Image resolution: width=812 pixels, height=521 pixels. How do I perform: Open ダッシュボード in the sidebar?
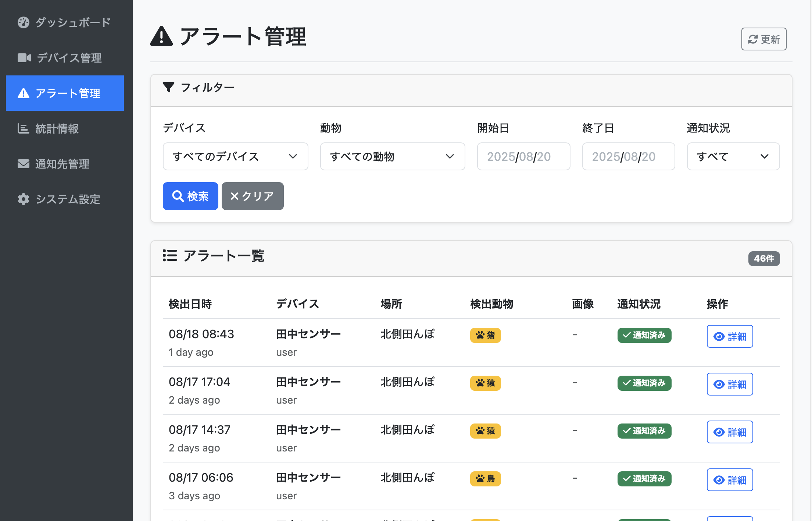[65, 22]
